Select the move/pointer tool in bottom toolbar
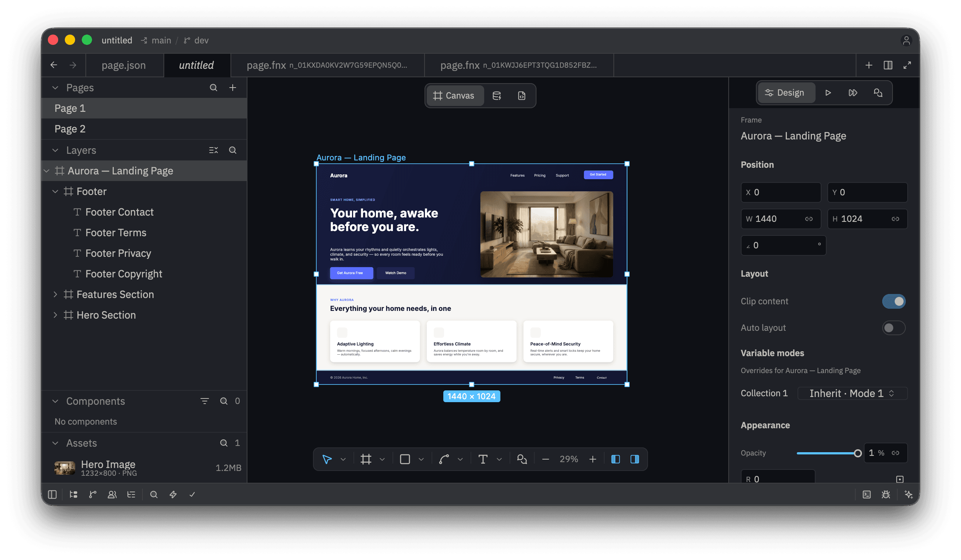This screenshot has width=961, height=560. tap(327, 459)
